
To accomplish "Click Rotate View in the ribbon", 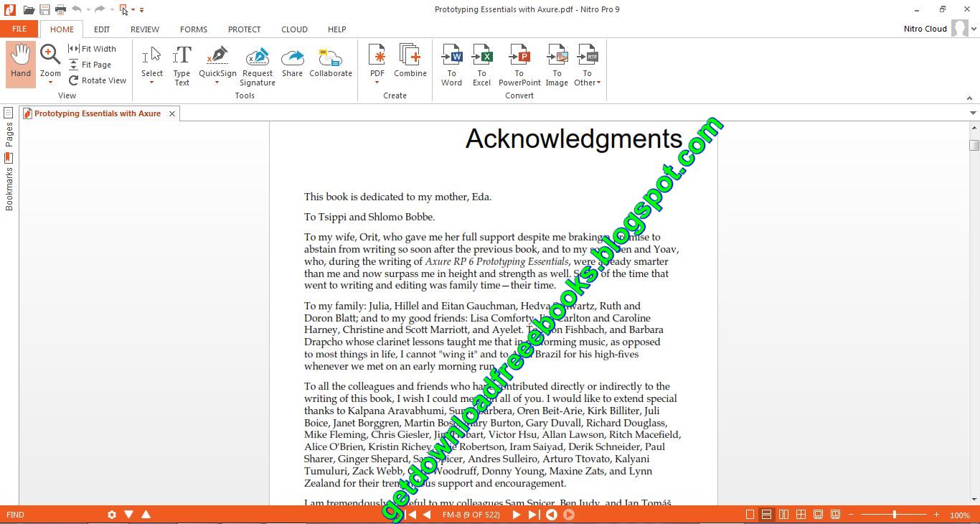I will point(98,80).
